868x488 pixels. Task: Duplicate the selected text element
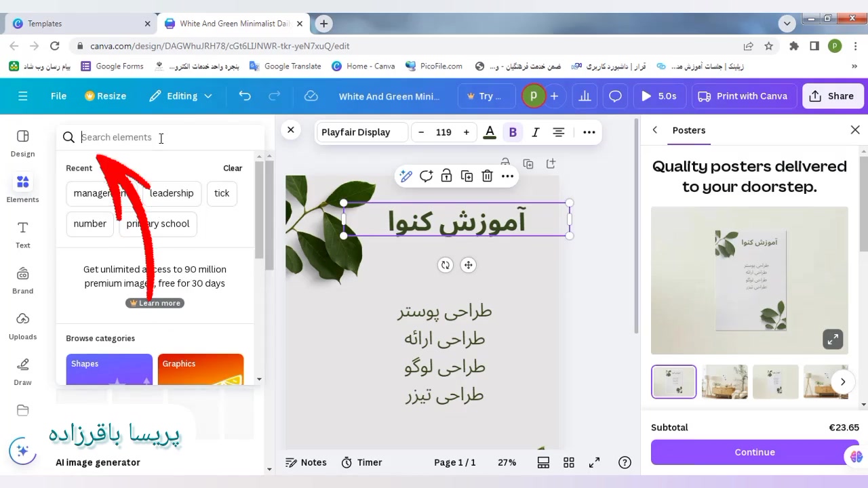(467, 176)
